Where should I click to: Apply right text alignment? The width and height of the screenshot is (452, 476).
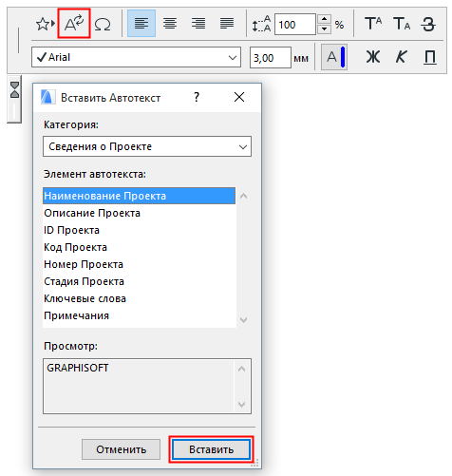pos(198,24)
